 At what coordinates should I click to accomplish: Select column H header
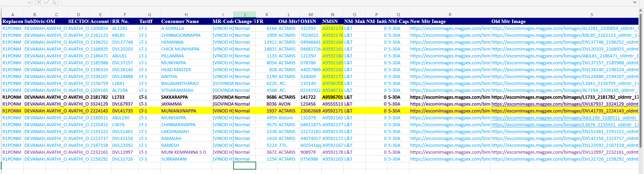point(186,14)
